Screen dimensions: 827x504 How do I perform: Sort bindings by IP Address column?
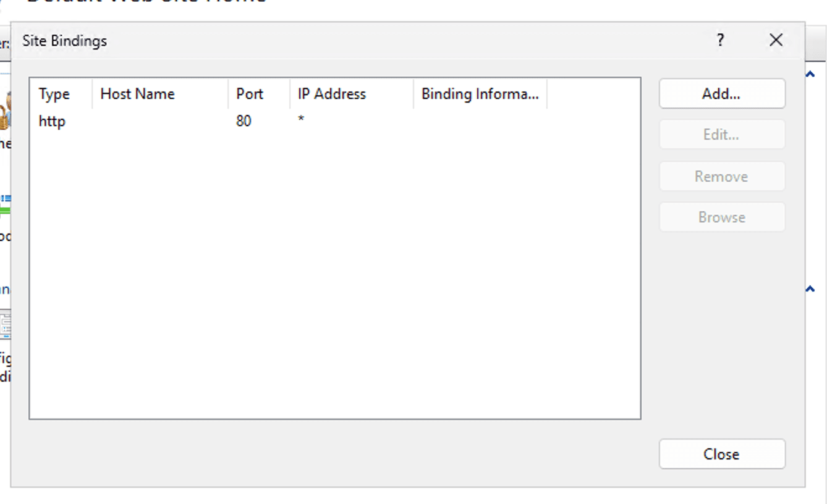(x=332, y=94)
